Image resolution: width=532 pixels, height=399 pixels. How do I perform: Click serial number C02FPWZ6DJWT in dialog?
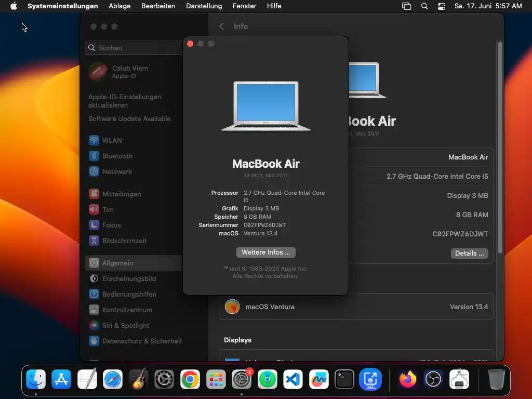click(264, 225)
